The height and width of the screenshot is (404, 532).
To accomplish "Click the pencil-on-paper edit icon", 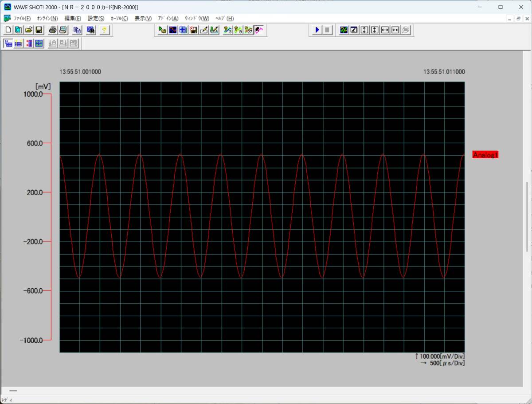I will click(204, 30).
